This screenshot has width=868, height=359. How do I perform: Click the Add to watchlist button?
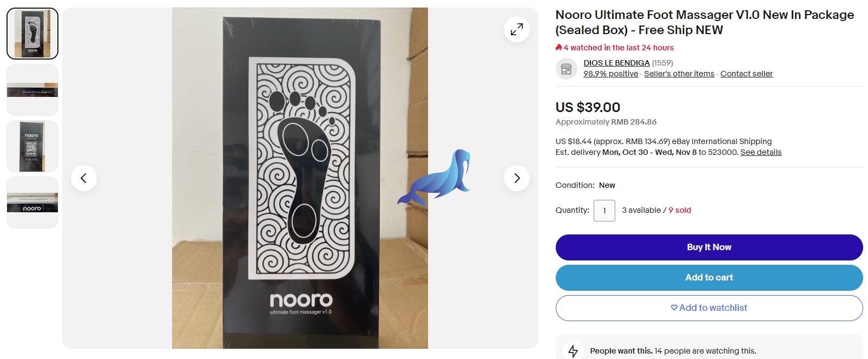709,308
